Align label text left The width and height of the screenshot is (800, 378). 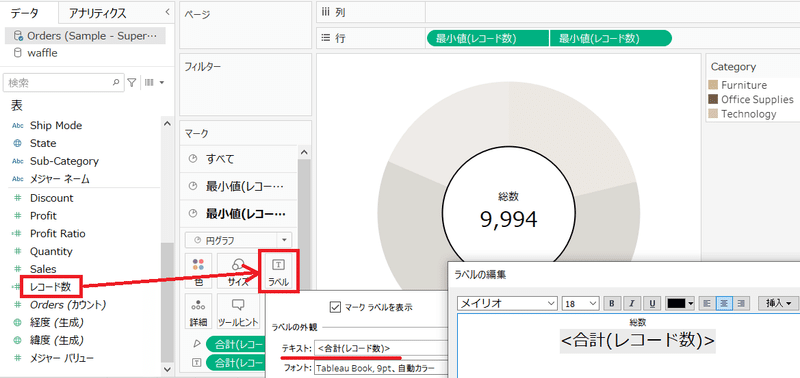point(707,303)
